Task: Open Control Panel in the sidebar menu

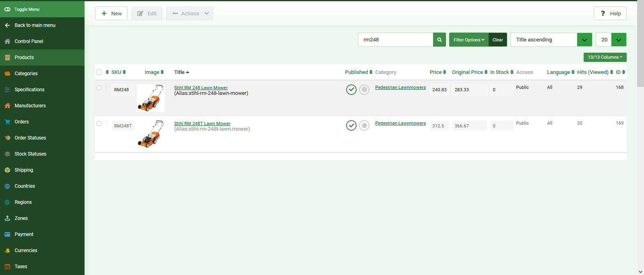Action: click(42, 41)
